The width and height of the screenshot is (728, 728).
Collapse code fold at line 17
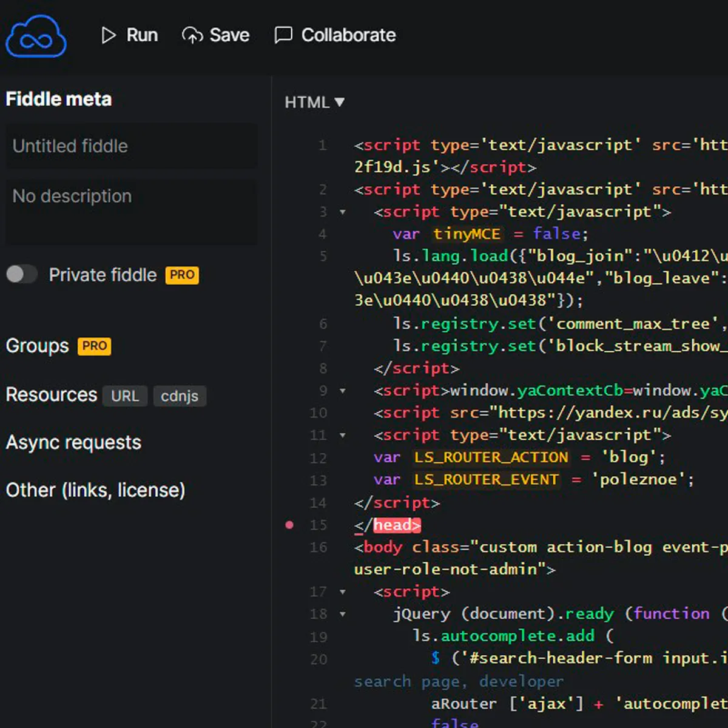pos(343,592)
